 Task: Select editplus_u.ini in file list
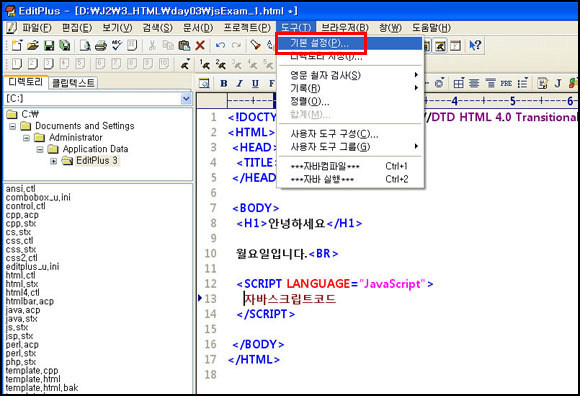tap(33, 267)
